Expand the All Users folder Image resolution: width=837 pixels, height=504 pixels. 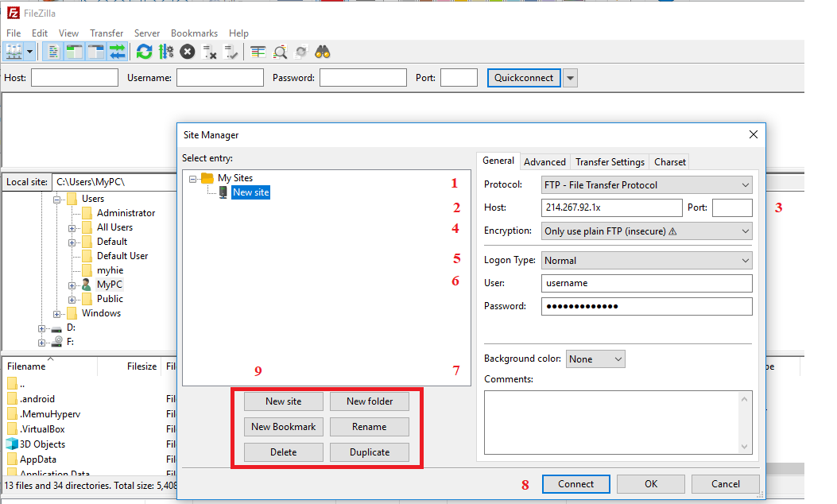[72, 228]
